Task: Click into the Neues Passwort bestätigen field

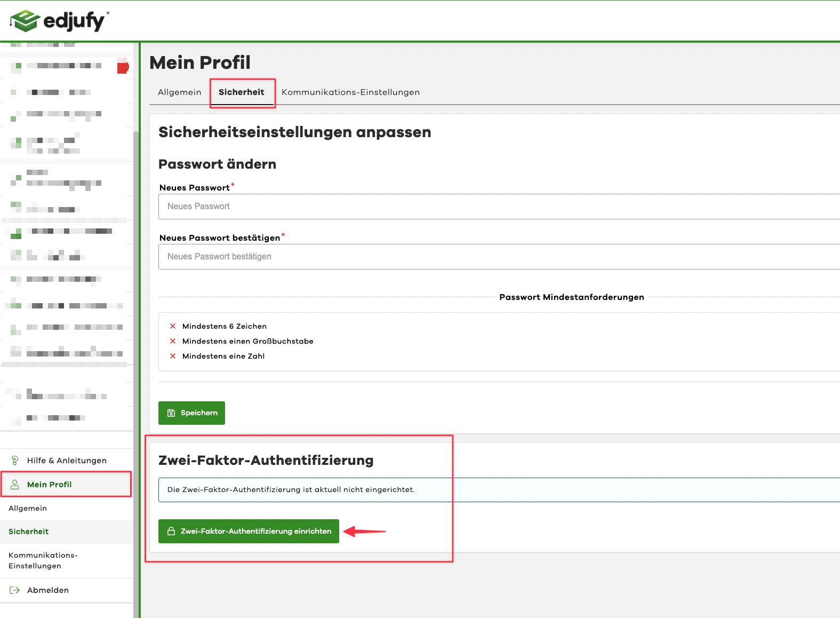Action: click(499, 257)
